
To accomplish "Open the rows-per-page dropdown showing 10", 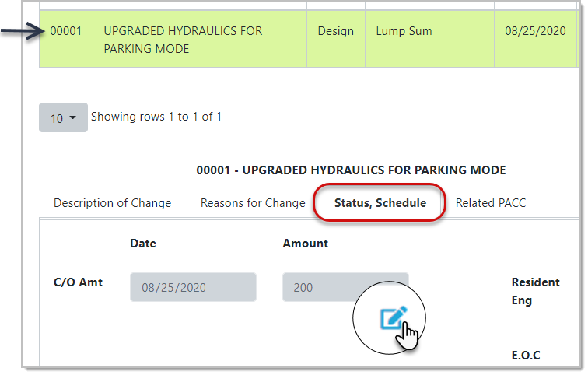I will [x=63, y=117].
